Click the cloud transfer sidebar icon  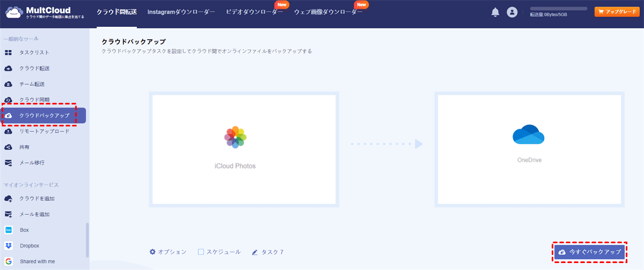[x=9, y=69]
